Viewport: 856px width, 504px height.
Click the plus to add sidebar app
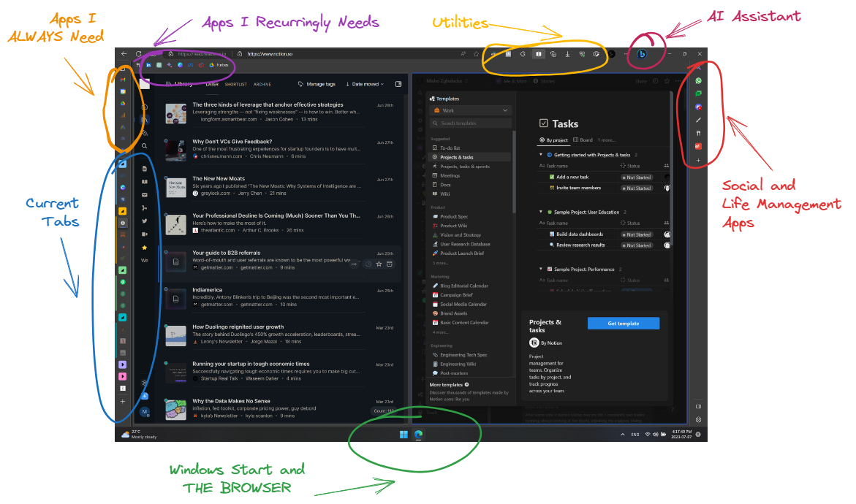click(x=698, y=161)
